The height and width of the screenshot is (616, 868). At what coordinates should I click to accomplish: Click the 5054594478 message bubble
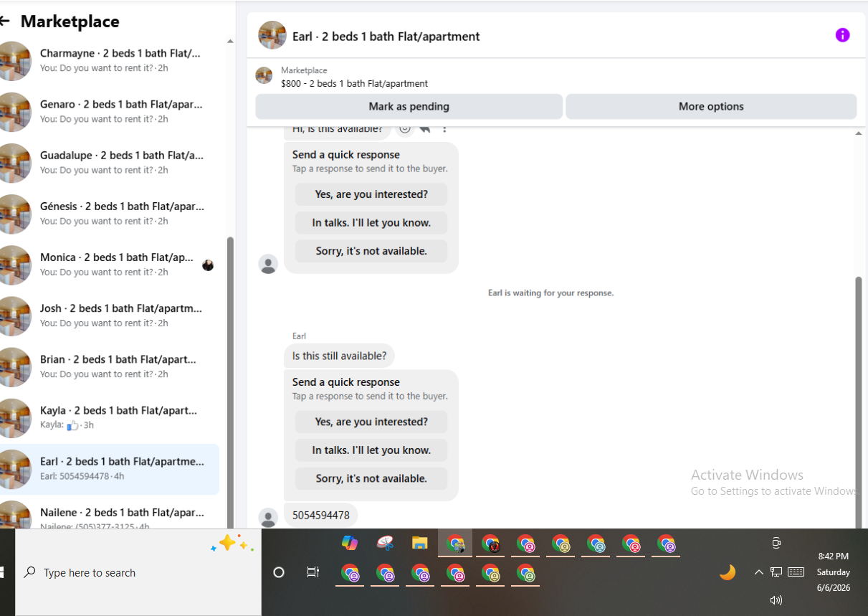321,515
